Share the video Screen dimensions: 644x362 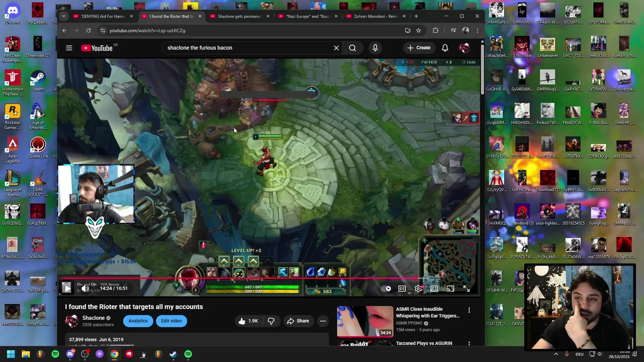pyautogui.click(x=298, y=321)
